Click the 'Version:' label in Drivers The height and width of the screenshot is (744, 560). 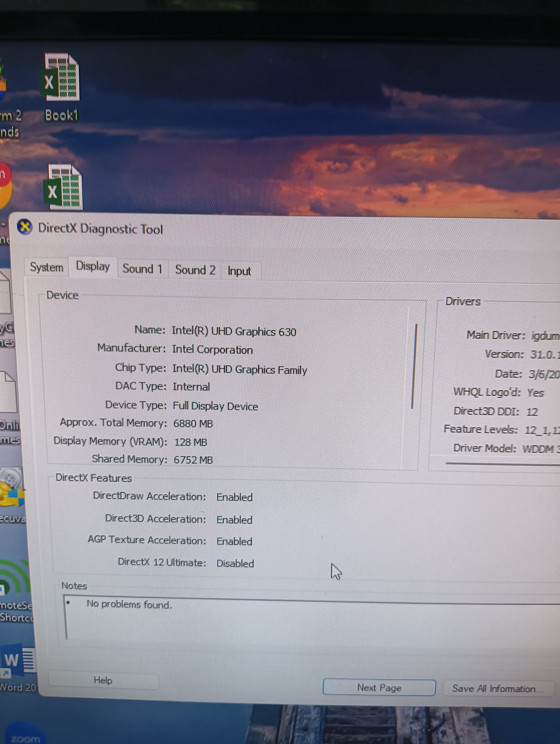[504, 354]
